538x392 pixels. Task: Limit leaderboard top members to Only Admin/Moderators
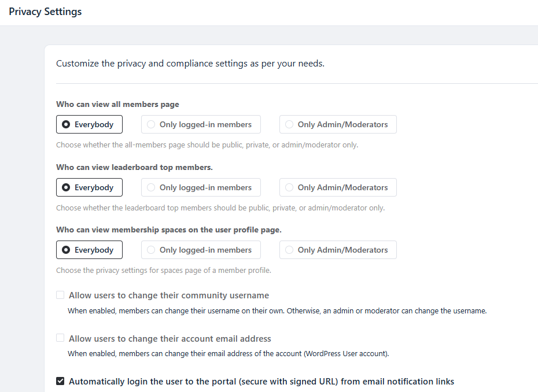click(x=338, y=187)
